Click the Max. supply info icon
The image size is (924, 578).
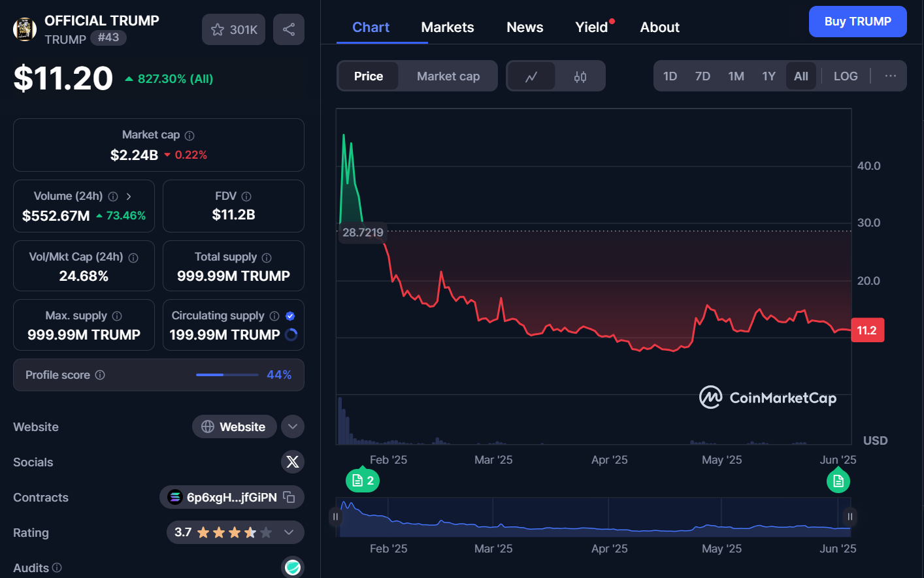click(x=117, y=316)
